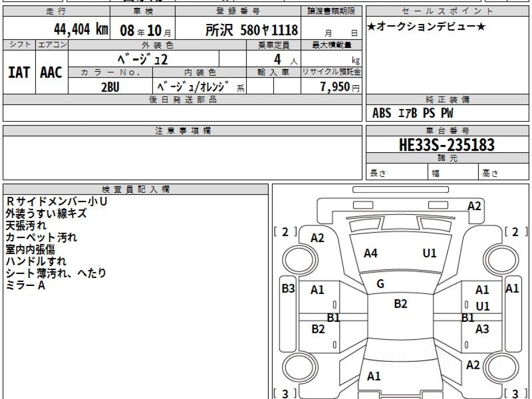Select the ★オークションデビュー★ sales point text

click(x=426, y=27)
